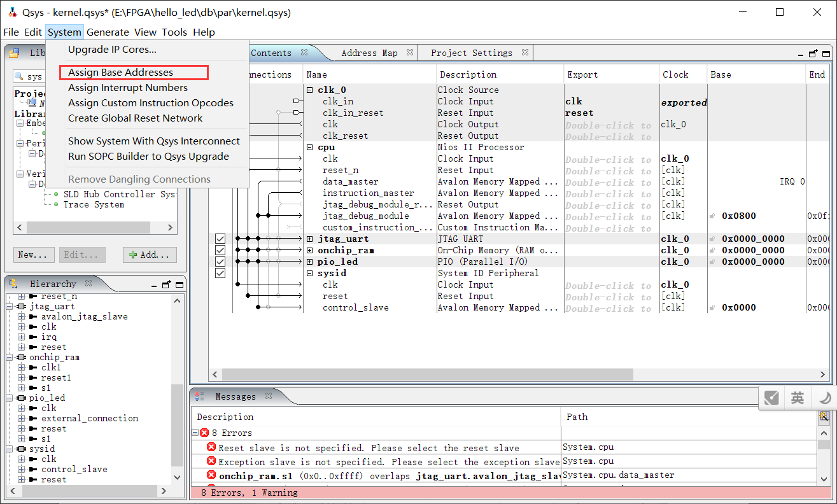Click the lock icon beside base 0x0800
The image size is (837, 504).
coord(713,216)
